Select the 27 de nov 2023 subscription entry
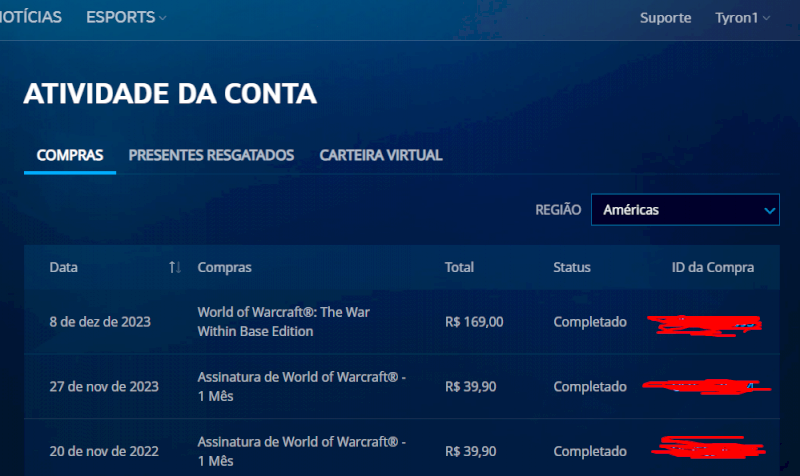Image resolution: width=800 pixels, height=476 pixels. tap(302, 386)
